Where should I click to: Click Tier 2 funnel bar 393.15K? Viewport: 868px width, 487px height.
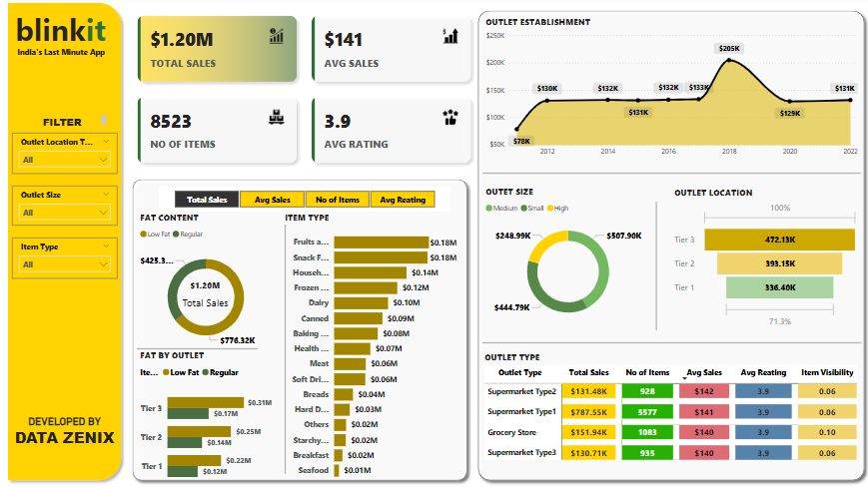point(779,263)
